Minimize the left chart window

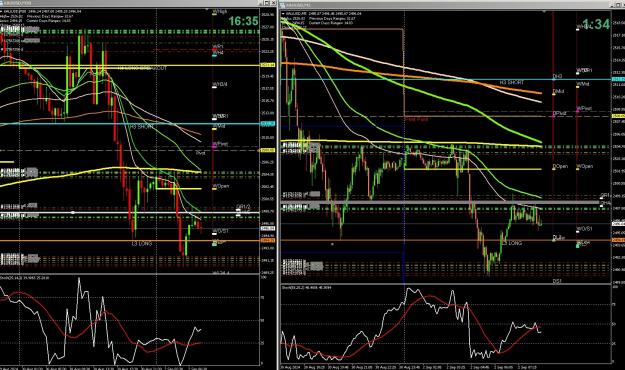(x=261, y=3)
